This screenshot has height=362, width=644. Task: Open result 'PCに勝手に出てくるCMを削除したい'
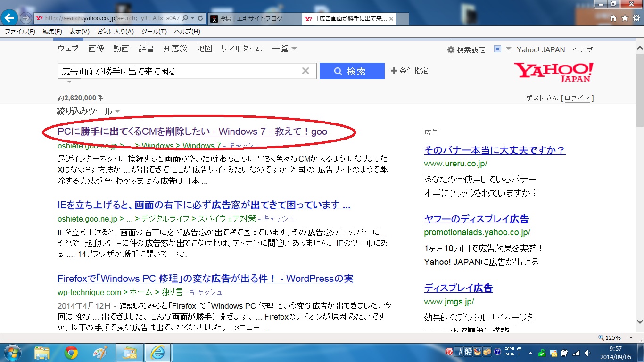click(x=192, y=132)
